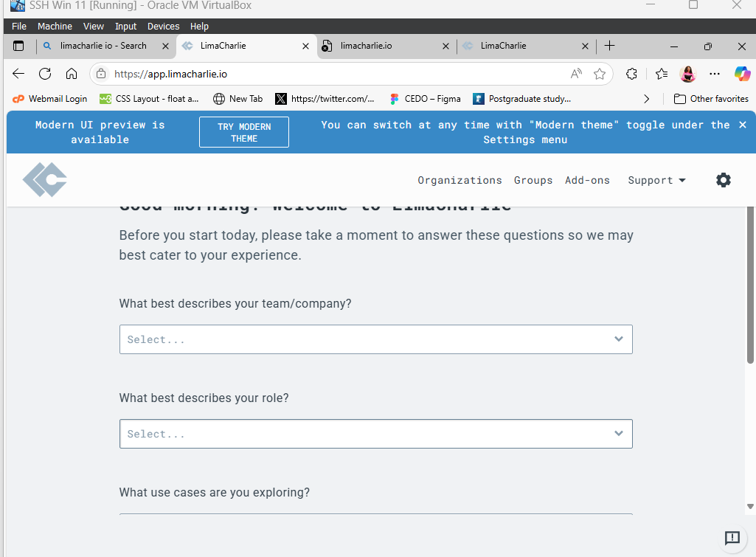Open the Read aloud icon in address bar
The image size is (756, 557).
point(576,74)
